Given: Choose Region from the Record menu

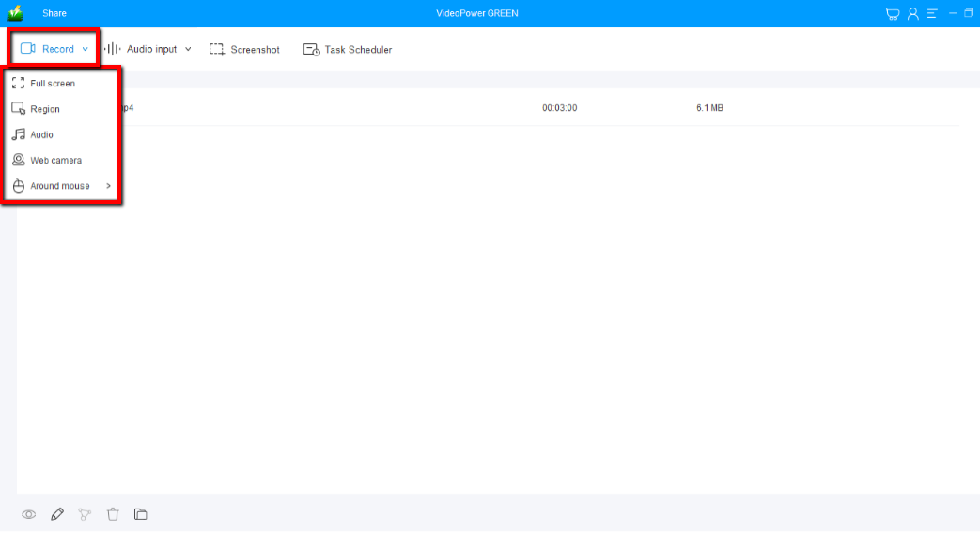Looking at the screenshot, I should [45, 109].
